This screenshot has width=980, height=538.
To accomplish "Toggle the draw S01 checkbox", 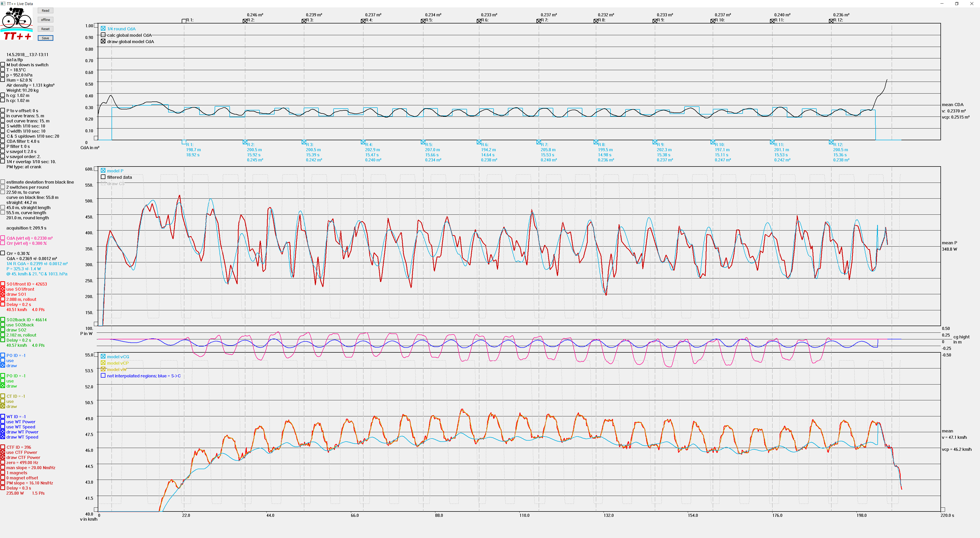I will tap(3, 294).
